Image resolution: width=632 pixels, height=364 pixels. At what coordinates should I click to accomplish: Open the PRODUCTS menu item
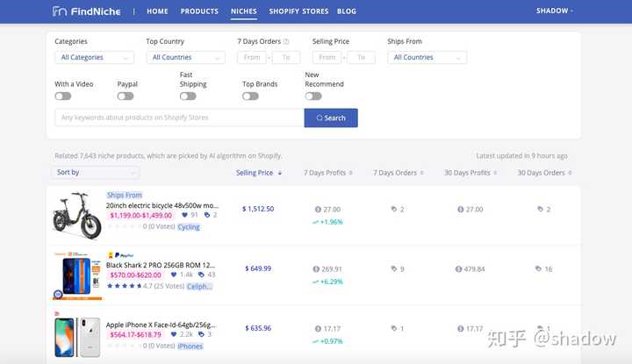point(199,11)
